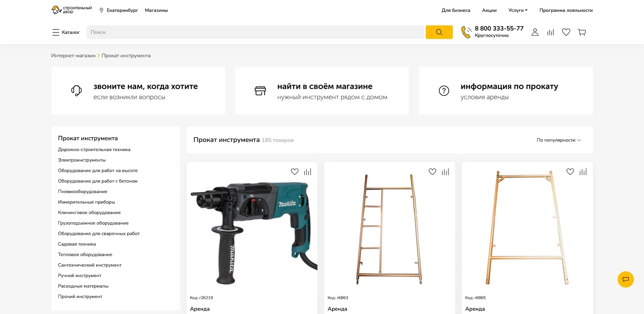This screenshot has height=314, width=644.
Task: Open the информация по прокату banner
Action: pos(506,91)
